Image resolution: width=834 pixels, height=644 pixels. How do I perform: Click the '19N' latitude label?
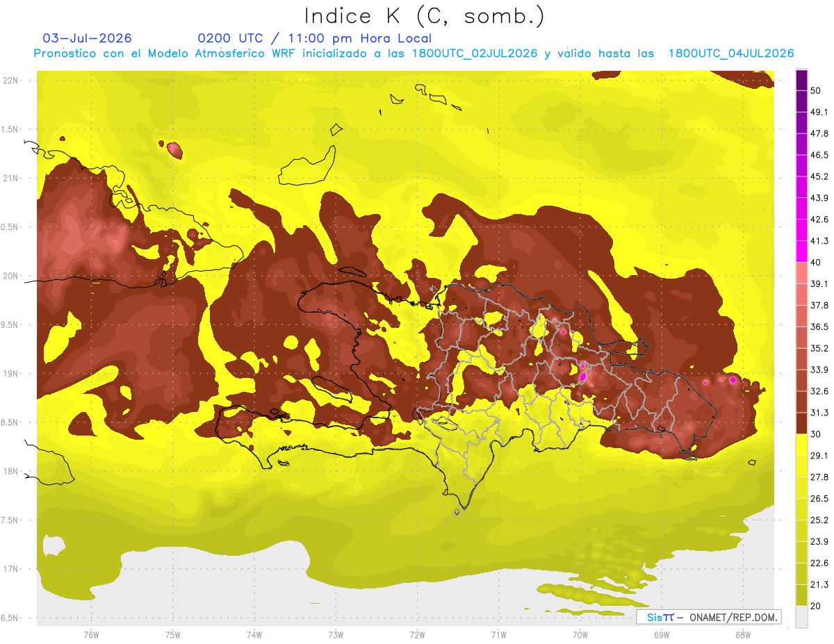pos(11,374)
